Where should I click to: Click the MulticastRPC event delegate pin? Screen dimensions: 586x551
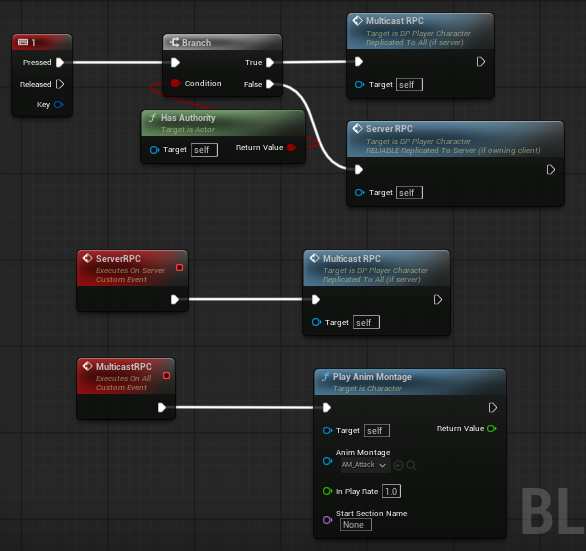pyautogui.click(x=167, y=375)
